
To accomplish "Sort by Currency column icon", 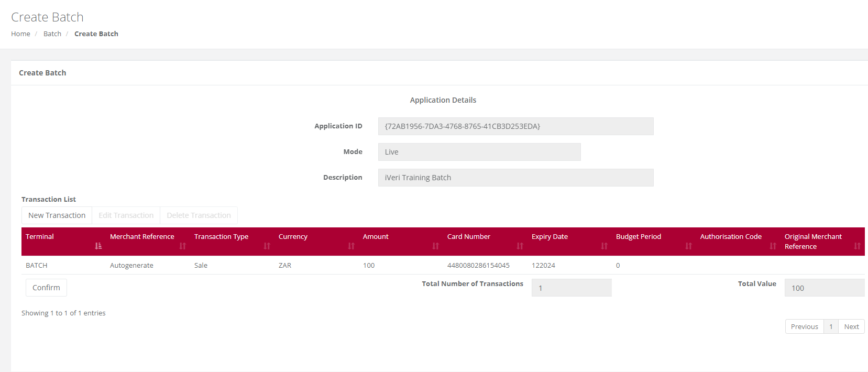I will [x=351, y=246].
